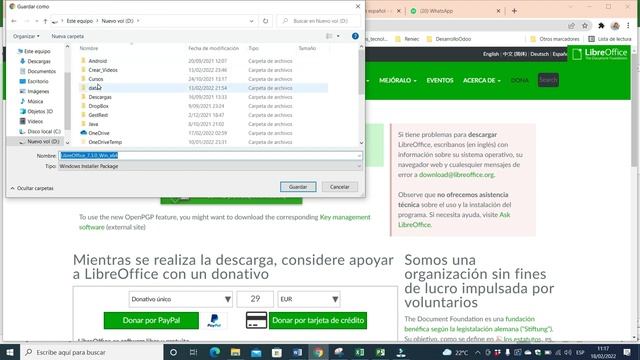The height and width of the screenshot is (360, 640).
Task: Launch Microsoft Edge from taskbar
Action: [x=215, y=352]
